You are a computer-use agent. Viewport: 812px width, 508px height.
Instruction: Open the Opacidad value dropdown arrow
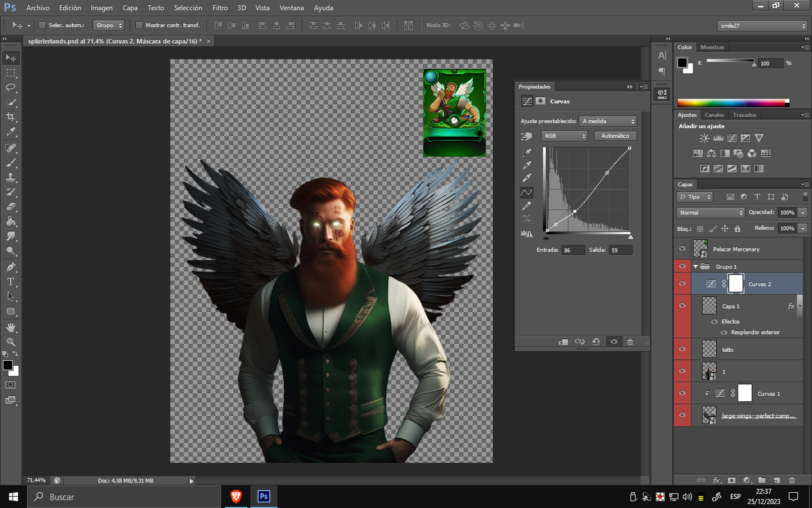pos(803,213)
